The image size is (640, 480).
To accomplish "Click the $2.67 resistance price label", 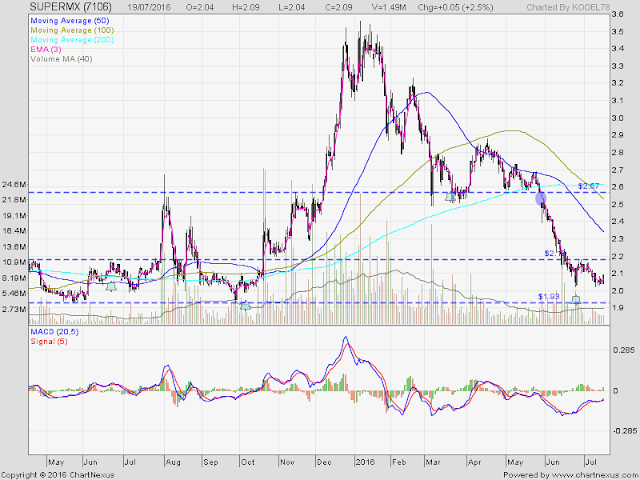I will (x=588, y=186).
